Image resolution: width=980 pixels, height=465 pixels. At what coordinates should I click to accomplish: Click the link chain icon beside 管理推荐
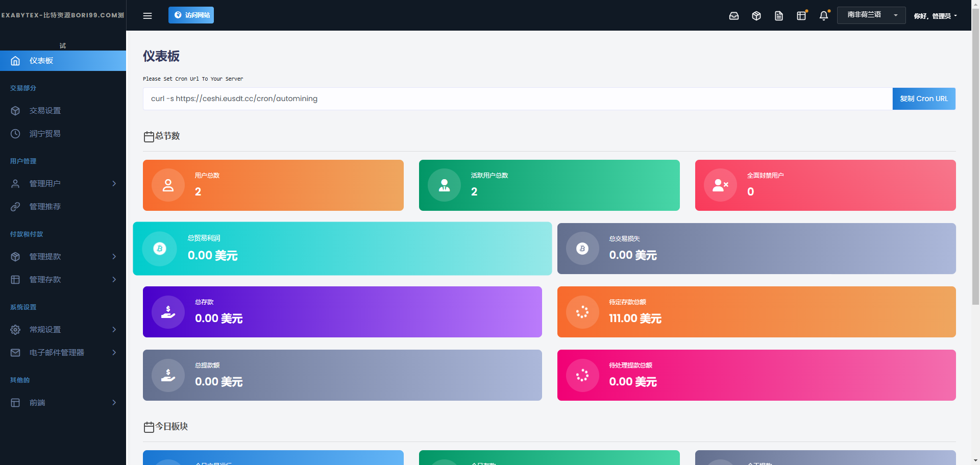(x=15, y=207)
